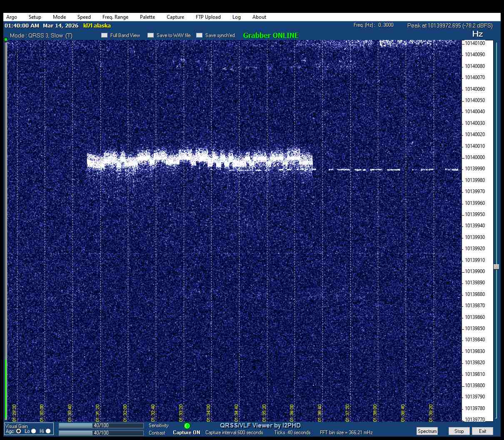The height and width of the screenshot is (440, 504).
Task: Open the FTP Upload menu
Action: pyautogui.click(x=208, y=17)
